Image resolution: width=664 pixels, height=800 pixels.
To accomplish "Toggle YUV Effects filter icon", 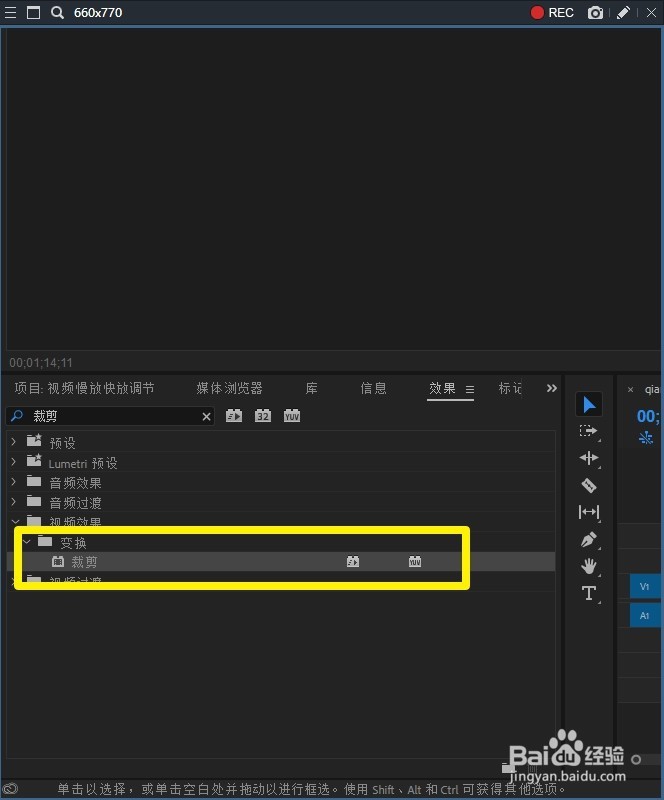I will point(292,416).
